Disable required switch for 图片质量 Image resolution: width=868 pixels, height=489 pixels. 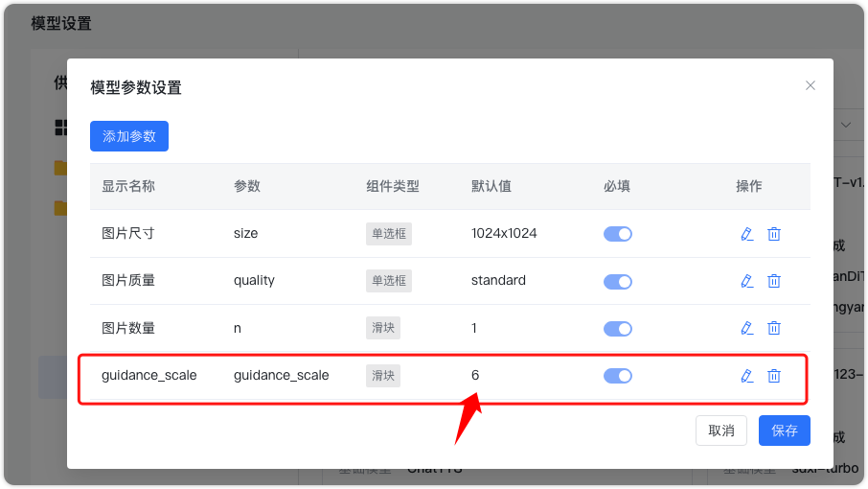point(618,282)
